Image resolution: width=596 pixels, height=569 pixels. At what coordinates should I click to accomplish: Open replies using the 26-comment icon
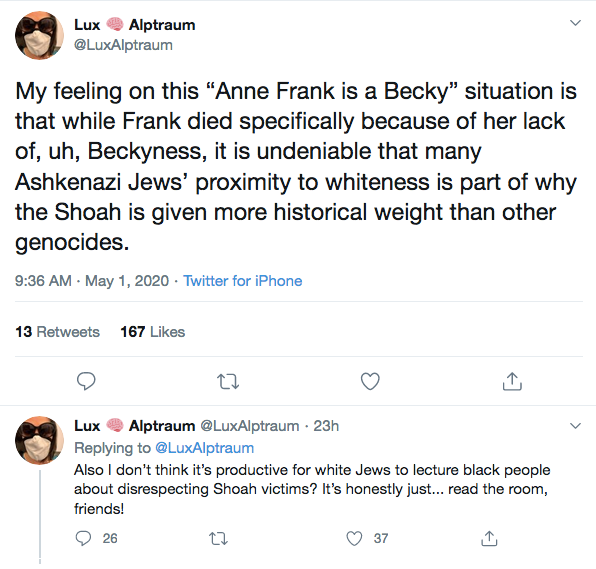(83, 538)
